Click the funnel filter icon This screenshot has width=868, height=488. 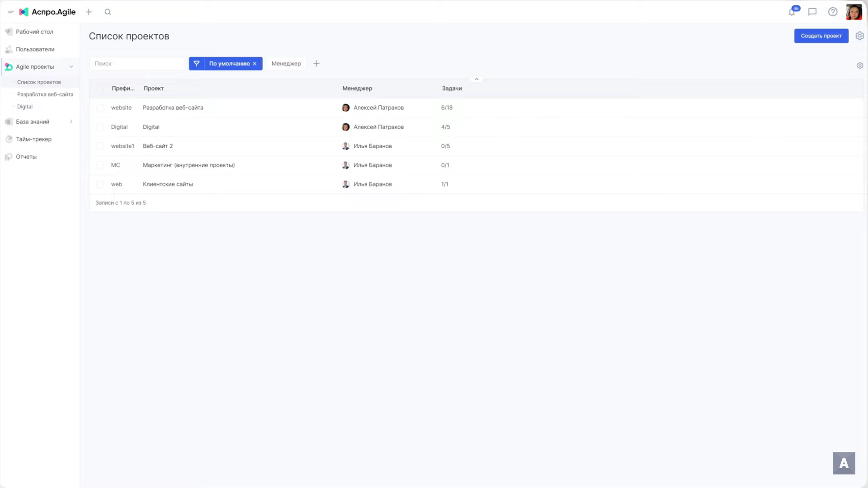point(197,64)
